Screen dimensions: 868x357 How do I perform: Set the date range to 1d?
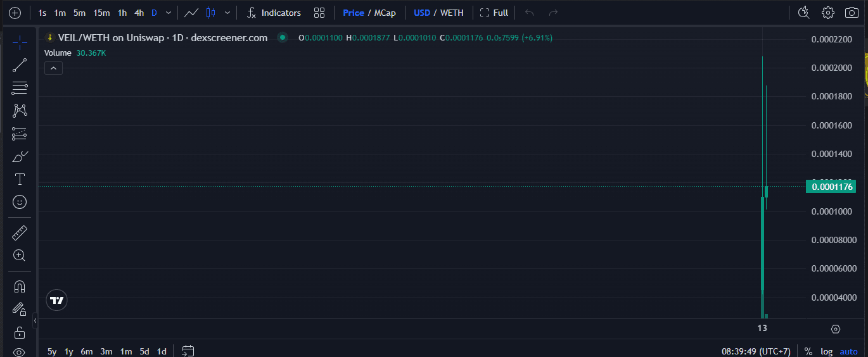pyautogui.click(x=162, y=351)
